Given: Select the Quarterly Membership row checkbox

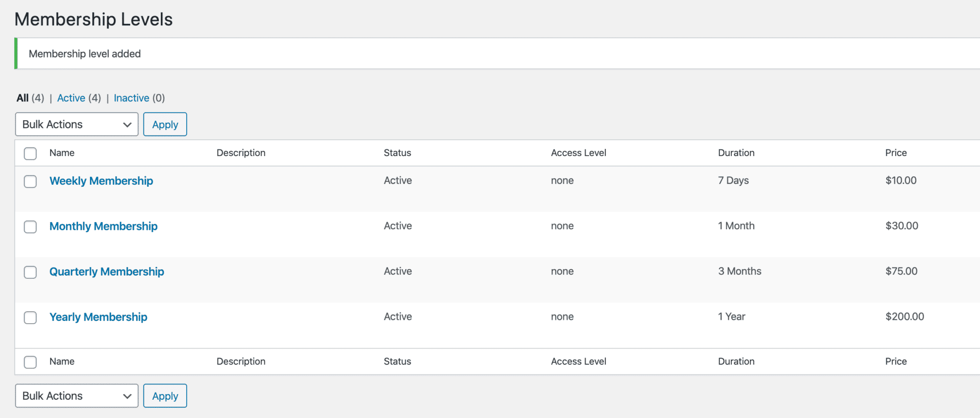Looking at the screenshot, I should (30, 272).
